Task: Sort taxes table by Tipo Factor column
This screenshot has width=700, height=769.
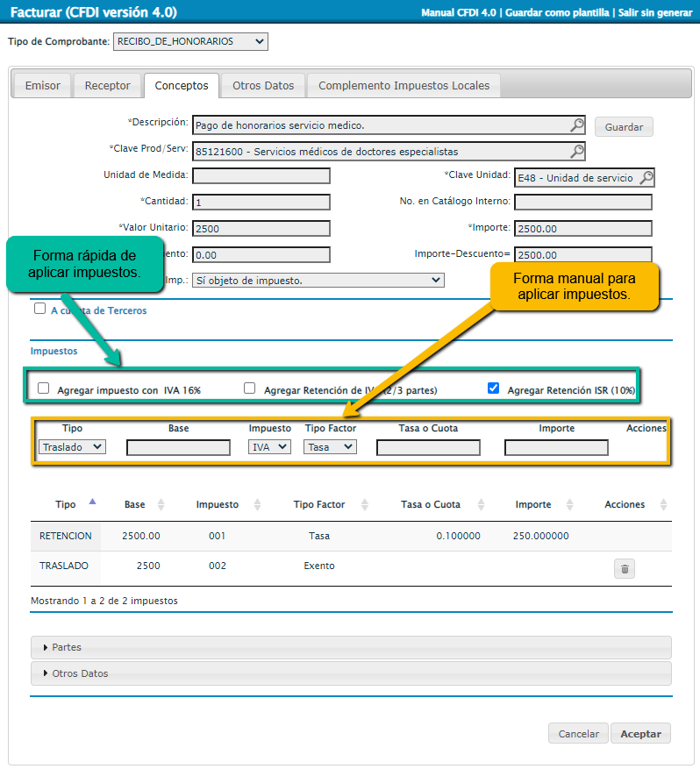Action: [x=364, y=504]
